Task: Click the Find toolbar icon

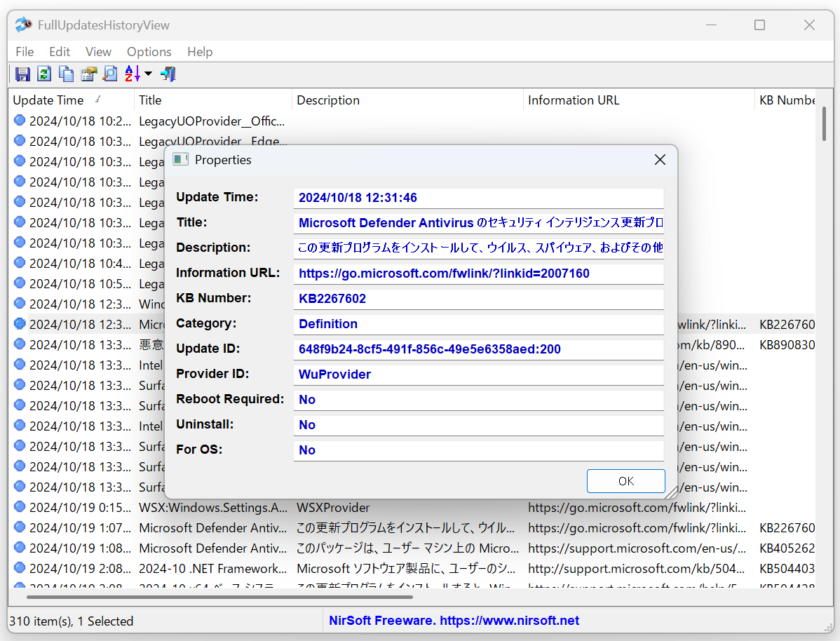Action: tap(110, 74)
